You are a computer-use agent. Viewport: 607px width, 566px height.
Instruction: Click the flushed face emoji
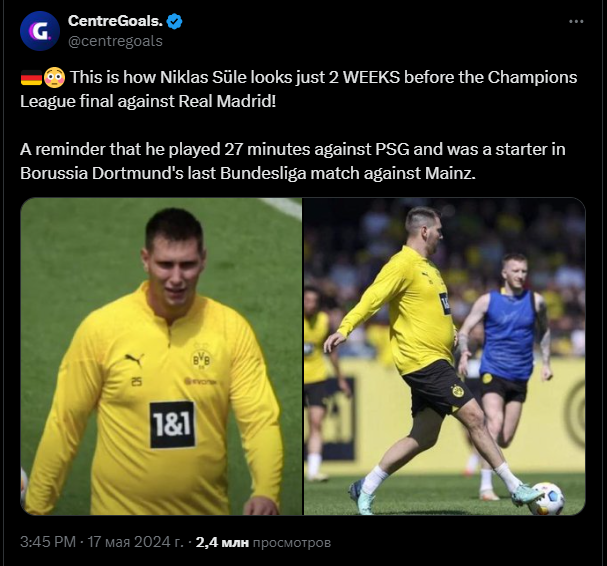coord(55,77)
